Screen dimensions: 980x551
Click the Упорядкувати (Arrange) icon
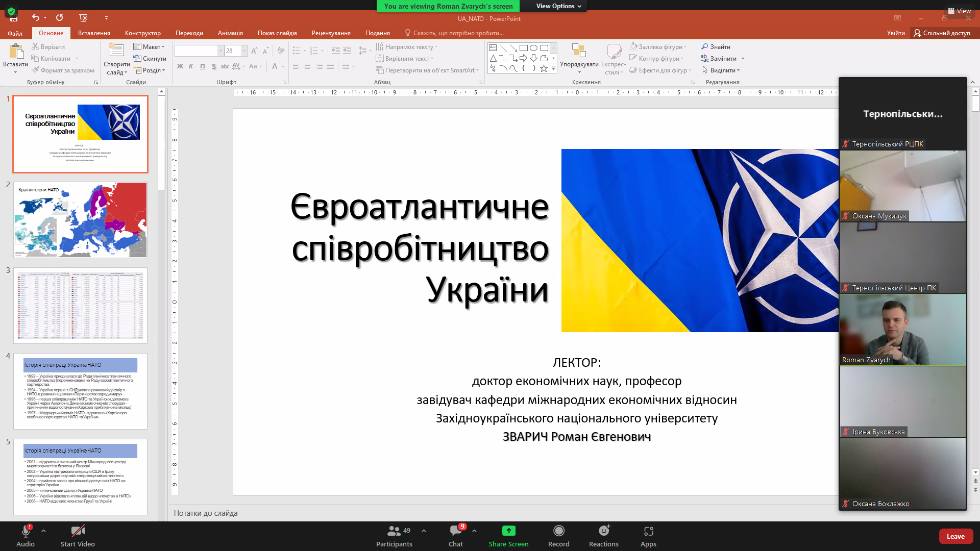(579, 51)
